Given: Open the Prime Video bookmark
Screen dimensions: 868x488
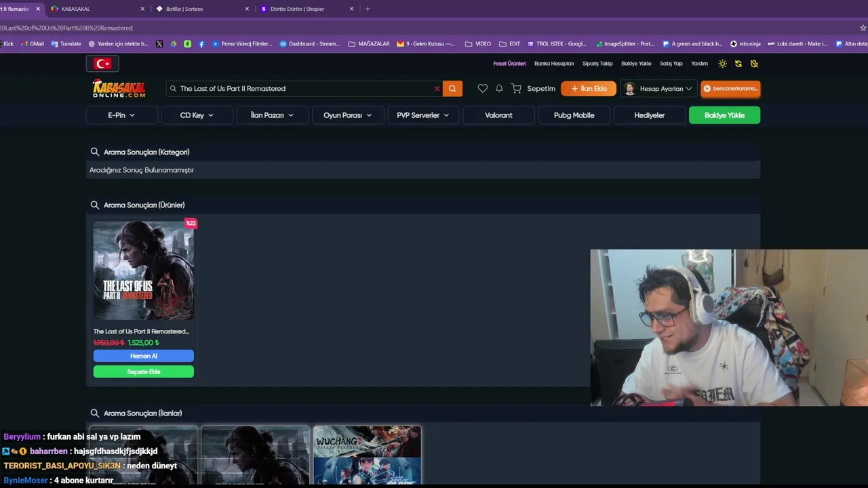Looking at the screenshot, I should point(242,43).
